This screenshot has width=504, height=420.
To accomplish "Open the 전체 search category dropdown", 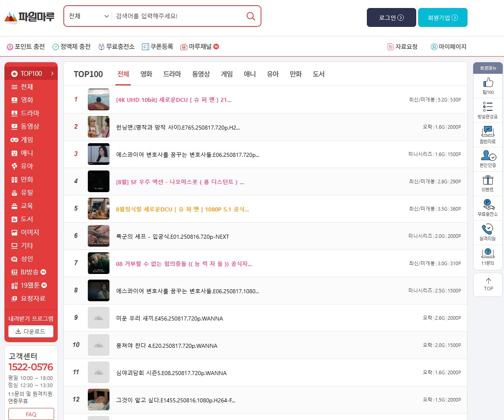I will pos(89,16).
